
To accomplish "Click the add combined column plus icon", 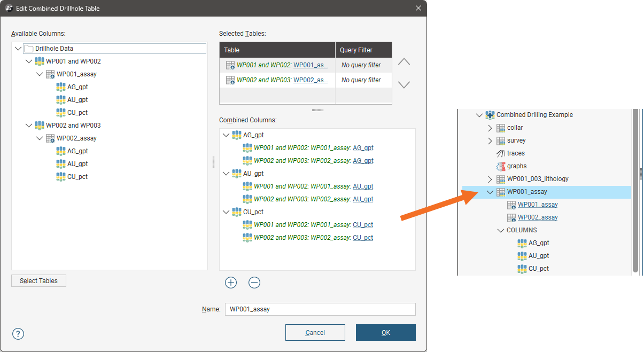I will click(231, 283).
